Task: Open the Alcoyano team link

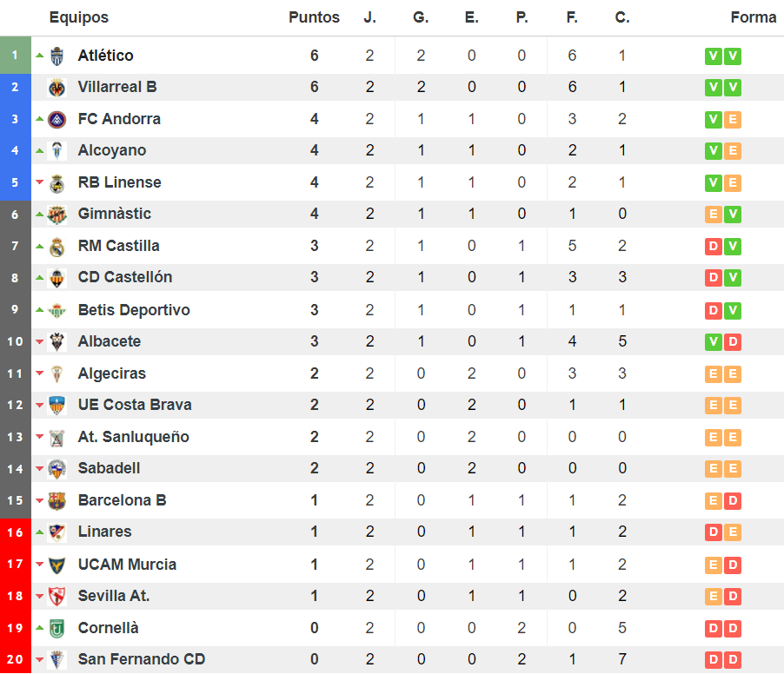Action: 112,150
